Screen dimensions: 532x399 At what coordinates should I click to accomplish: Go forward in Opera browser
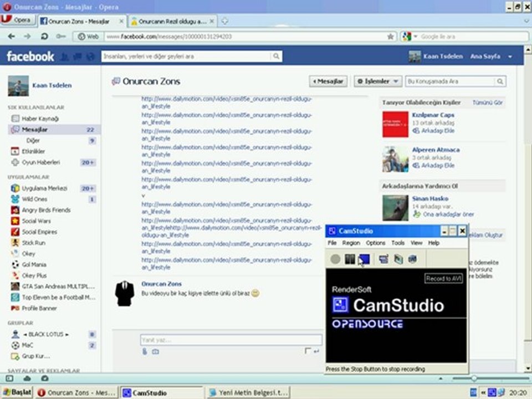pos(28,37)
